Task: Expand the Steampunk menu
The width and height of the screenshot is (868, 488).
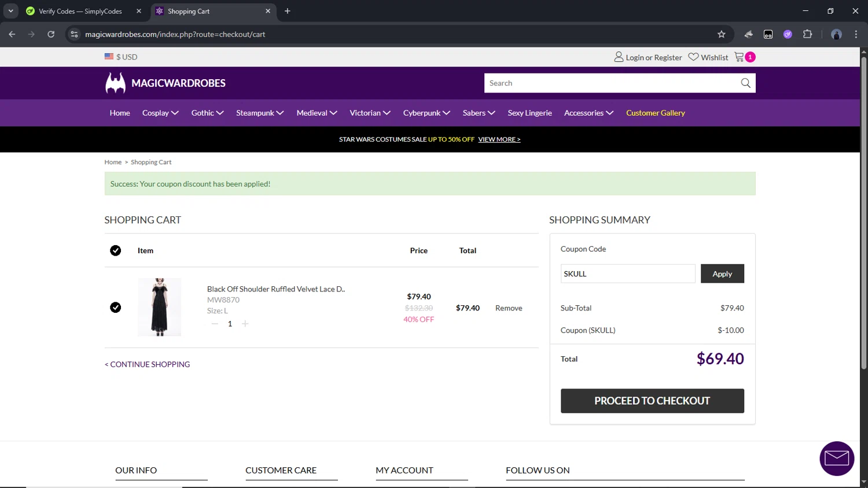Action: coord(260,113)
